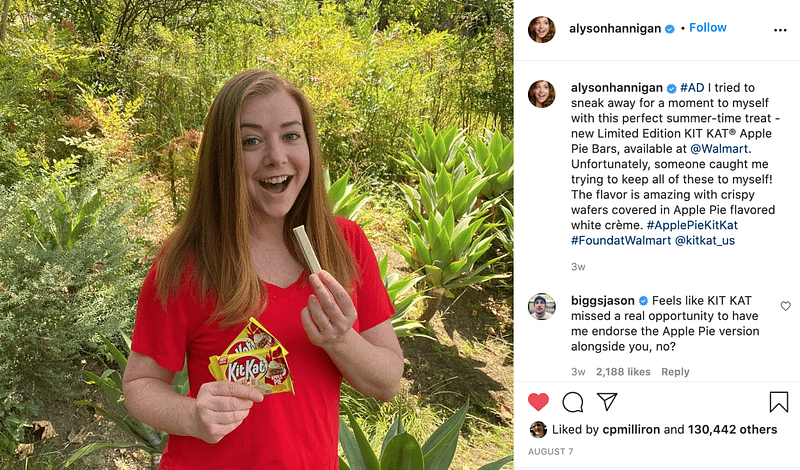
Task: View 2,188 likes on the comment
Action: pyautogui.click(x=623, y=372)
